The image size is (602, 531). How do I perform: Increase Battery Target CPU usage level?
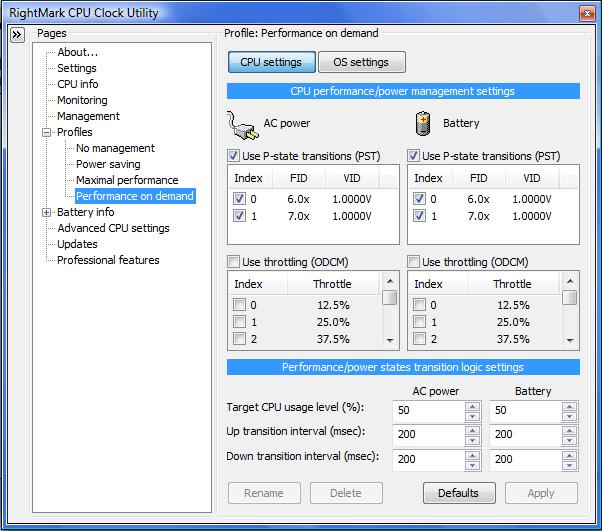(x=569, y=407)
